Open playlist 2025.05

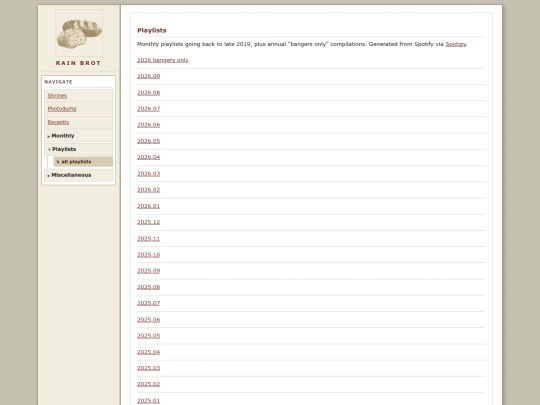tap(148, 335)
